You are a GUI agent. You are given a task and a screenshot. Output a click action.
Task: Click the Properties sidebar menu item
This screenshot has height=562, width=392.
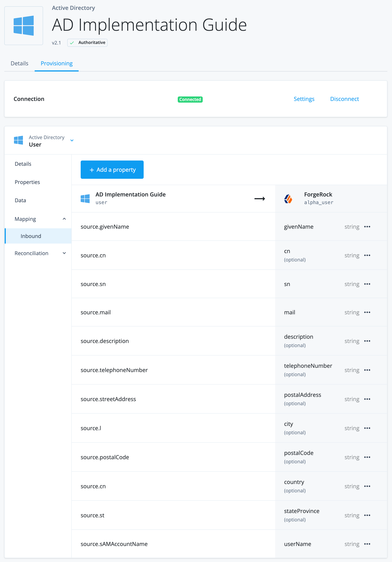[27, 182]
